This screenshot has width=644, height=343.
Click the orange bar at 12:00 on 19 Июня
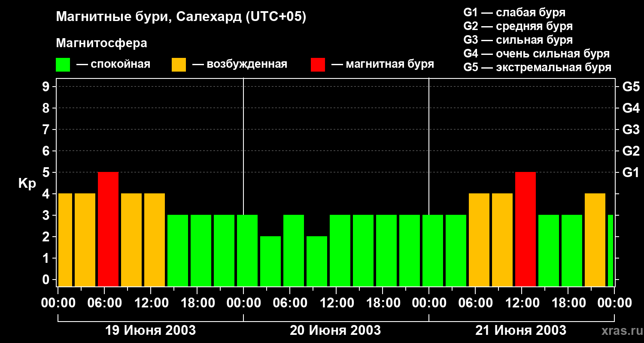(155, 240)
